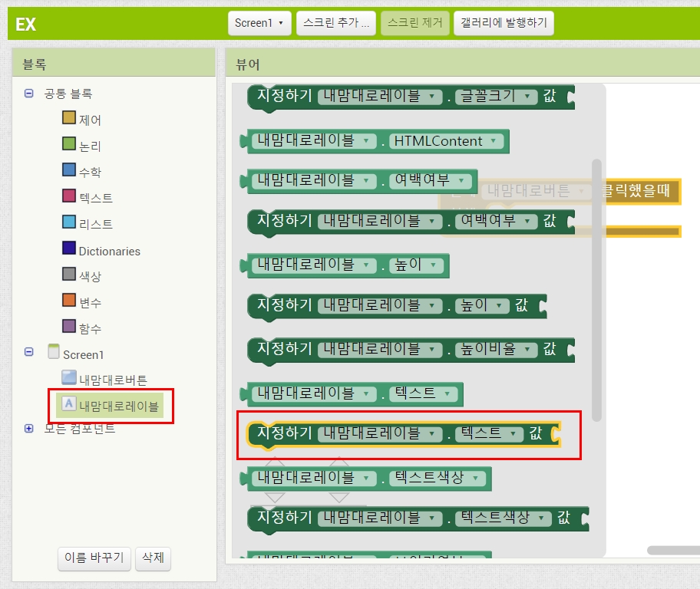700x589 pixels.
Task: Click the 이름 바꾸기 button
Action: pos(94,558)
